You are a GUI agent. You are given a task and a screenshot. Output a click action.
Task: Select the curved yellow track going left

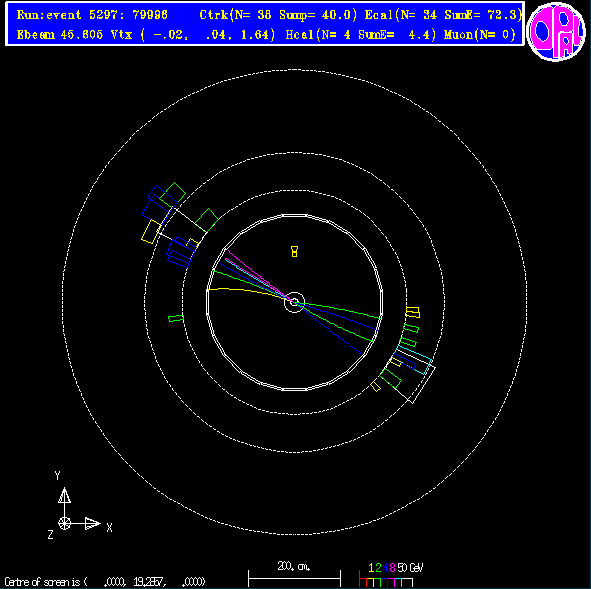249,292
